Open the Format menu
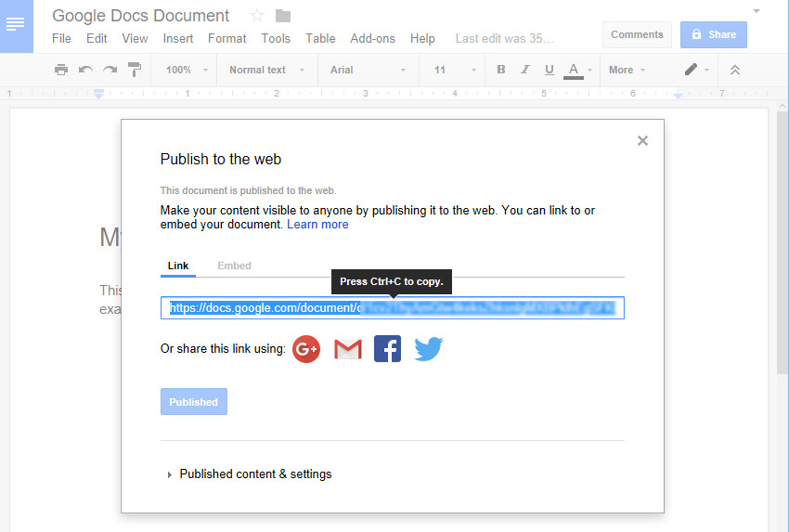The height and width of the screenshot is (532, 789). (x=226, y=39)
